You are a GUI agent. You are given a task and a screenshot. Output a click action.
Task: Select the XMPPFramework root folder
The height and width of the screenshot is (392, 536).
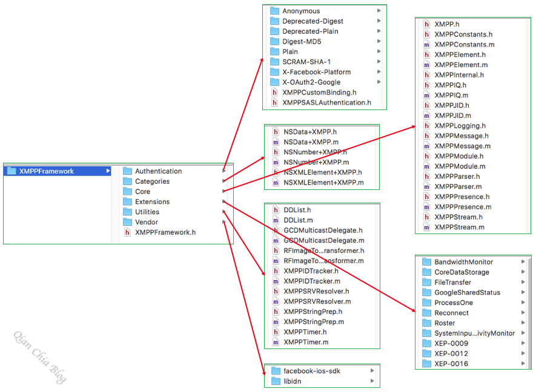(x=57, y=171)
